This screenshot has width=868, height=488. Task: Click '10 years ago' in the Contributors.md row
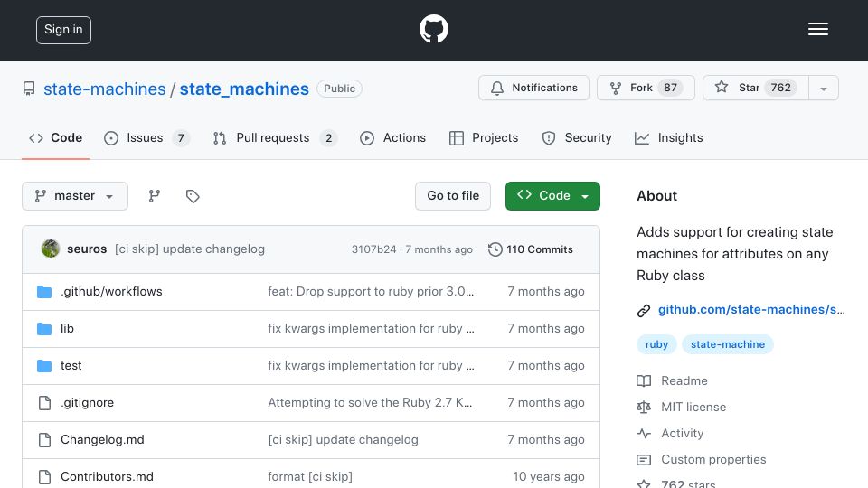tap(549, 477)
